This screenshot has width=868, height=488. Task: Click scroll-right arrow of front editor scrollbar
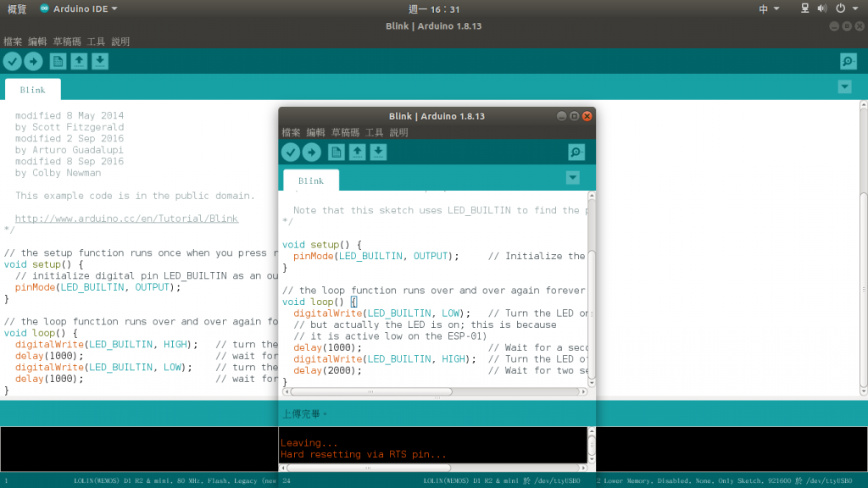(x=583, y=391)
